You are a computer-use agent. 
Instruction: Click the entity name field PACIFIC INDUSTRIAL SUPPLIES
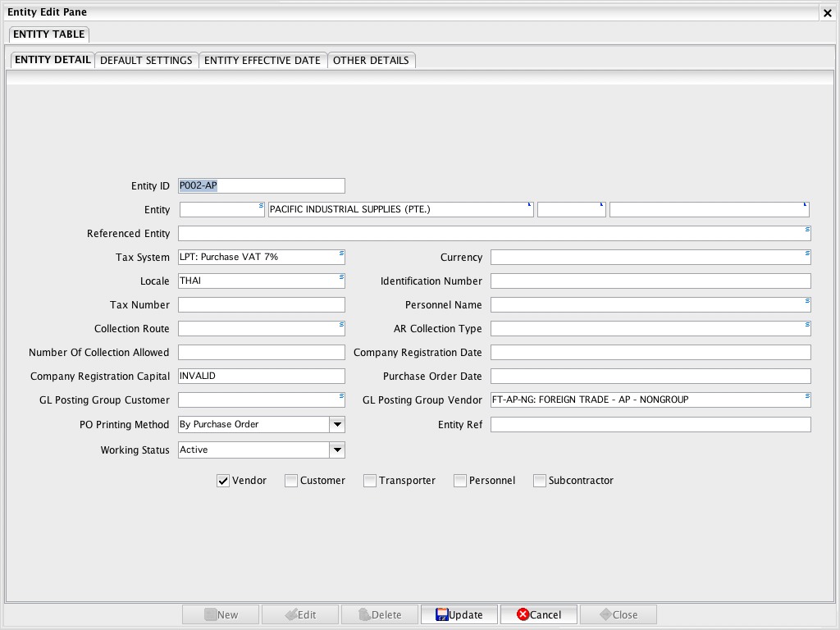tap(400, 209)
